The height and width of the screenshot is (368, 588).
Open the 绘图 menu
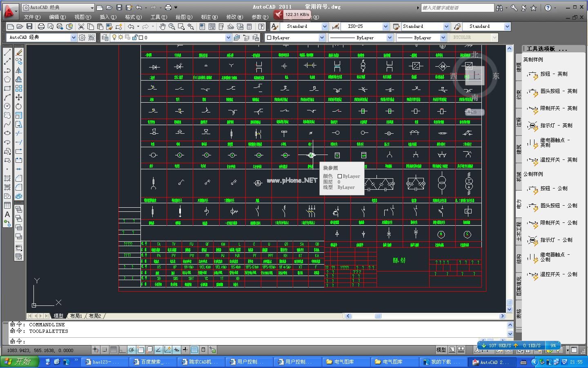[x=183, y=17]
